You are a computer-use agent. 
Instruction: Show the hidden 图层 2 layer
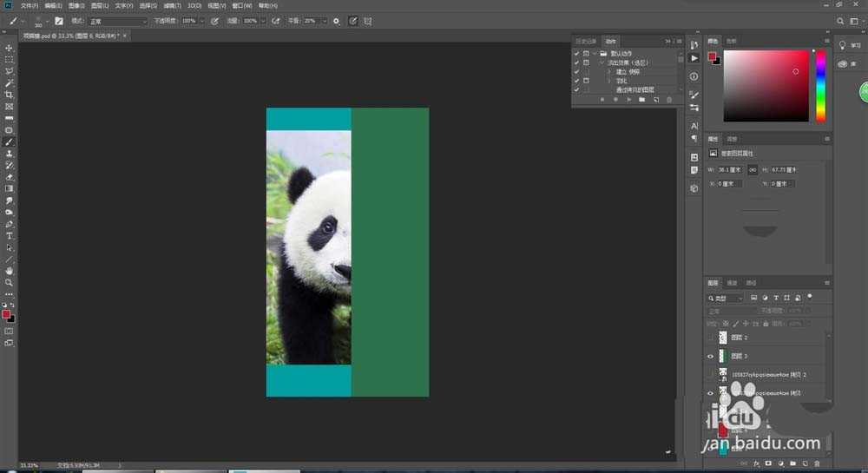point(711,338)
